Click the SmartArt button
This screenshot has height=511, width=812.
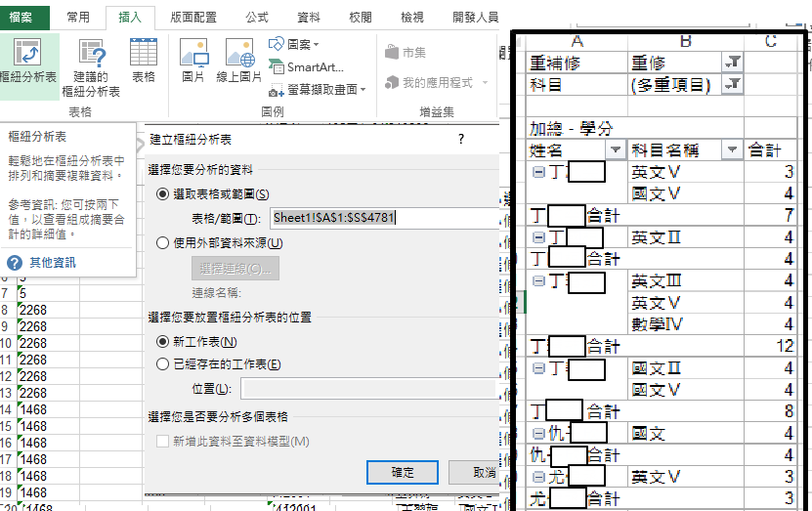(306, 67)
